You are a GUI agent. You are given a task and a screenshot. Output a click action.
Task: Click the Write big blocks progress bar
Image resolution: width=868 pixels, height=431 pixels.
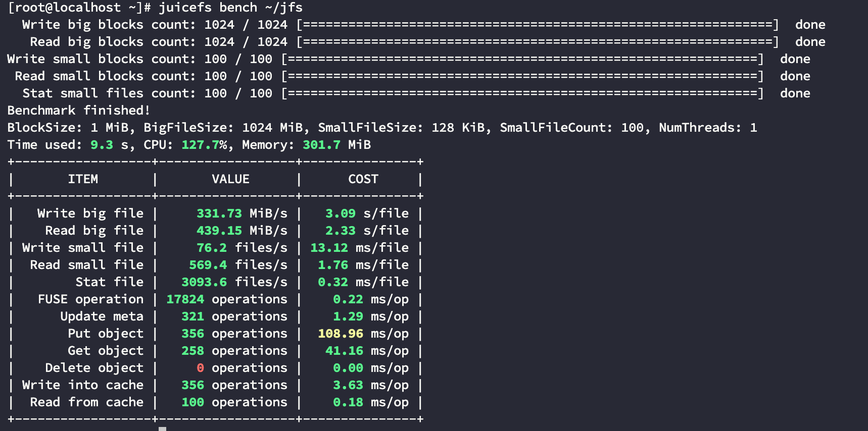click(x=538, y=25)
